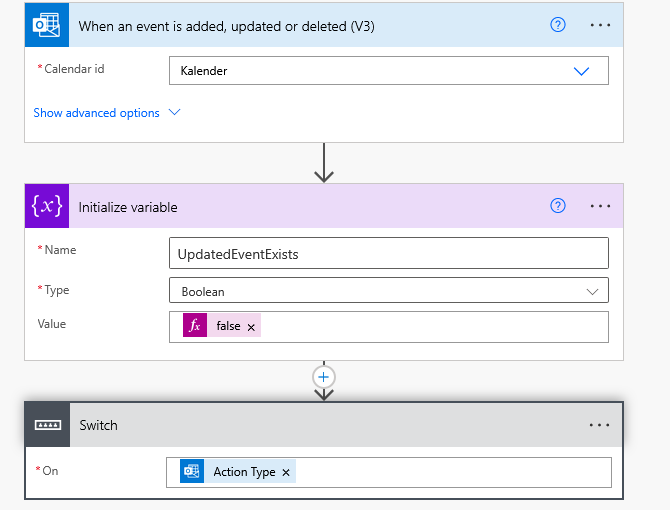Click the Kalender value text
The image size is (670, 510).
204,71
